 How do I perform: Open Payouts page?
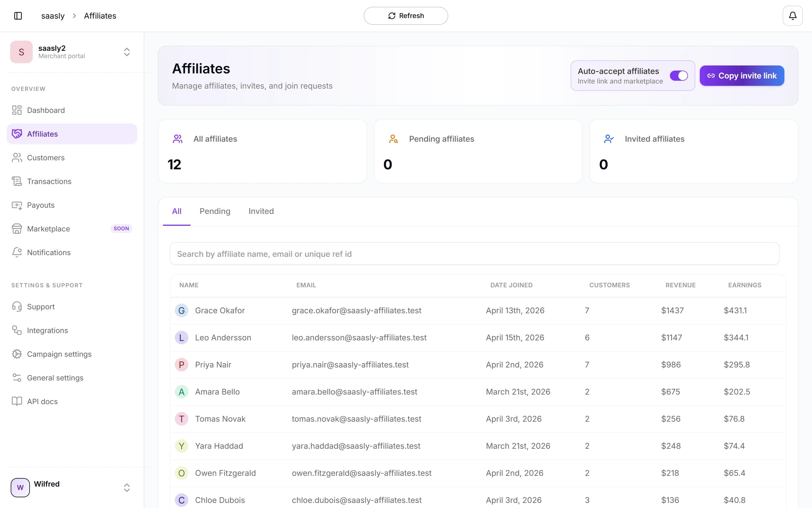click(x=72, y=205)
